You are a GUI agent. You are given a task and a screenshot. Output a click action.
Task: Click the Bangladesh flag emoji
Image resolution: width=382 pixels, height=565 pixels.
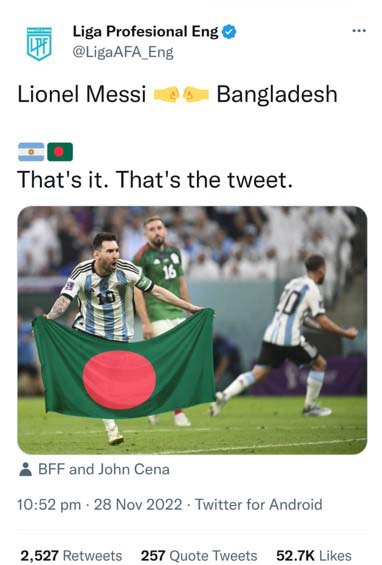click(x=60, y=152)
